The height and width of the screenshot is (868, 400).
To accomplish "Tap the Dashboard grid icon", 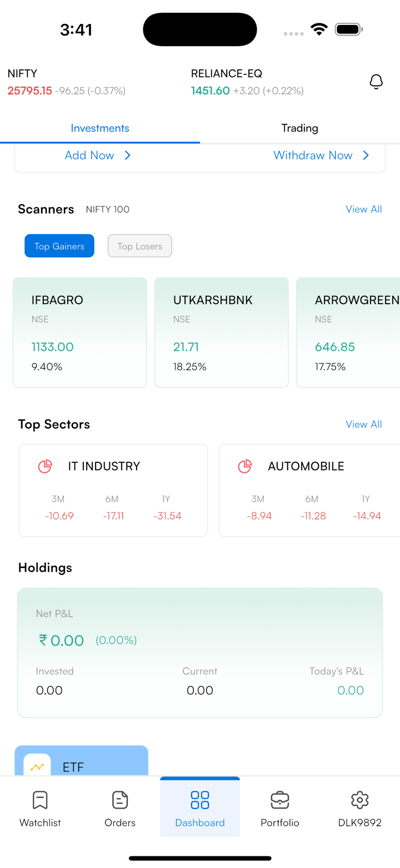I will pos(200,800).
